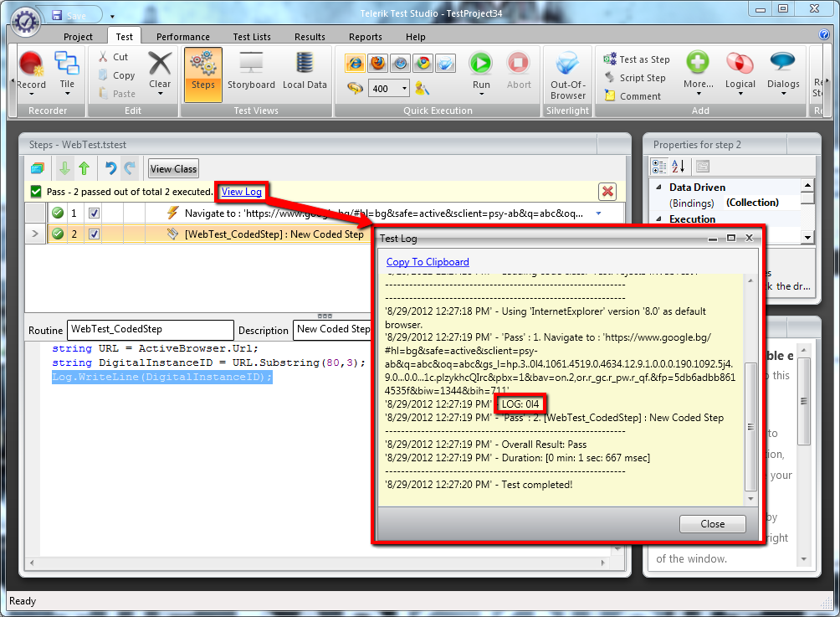Click the code editor horizontal scrollbar

tap(318, 563)
